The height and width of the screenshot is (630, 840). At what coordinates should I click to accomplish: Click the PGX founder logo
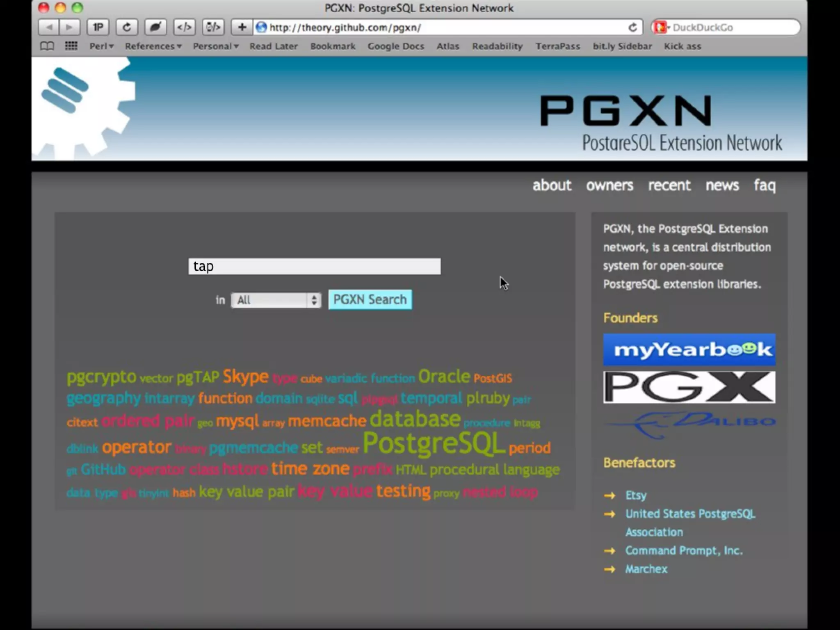[x=689, y=387]
